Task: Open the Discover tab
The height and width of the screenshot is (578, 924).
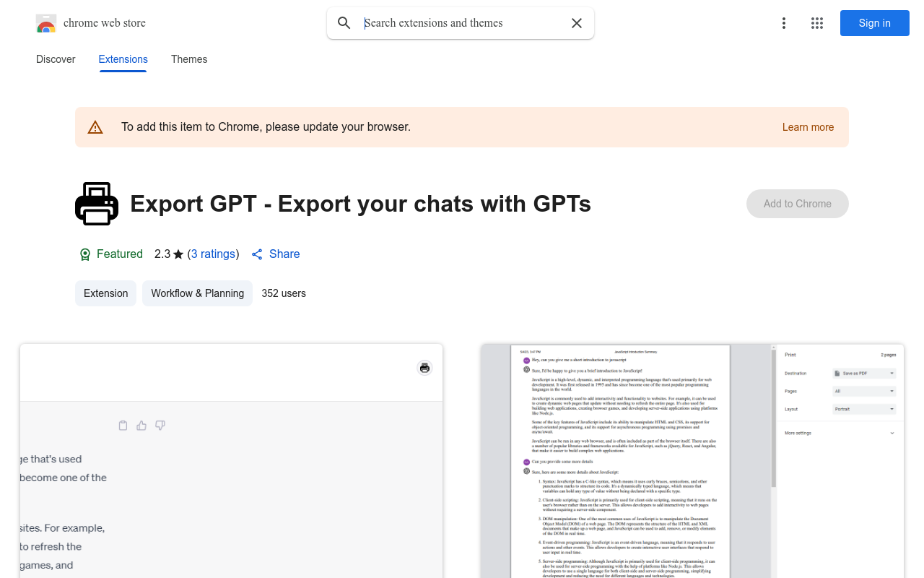Action: (56, 59)
